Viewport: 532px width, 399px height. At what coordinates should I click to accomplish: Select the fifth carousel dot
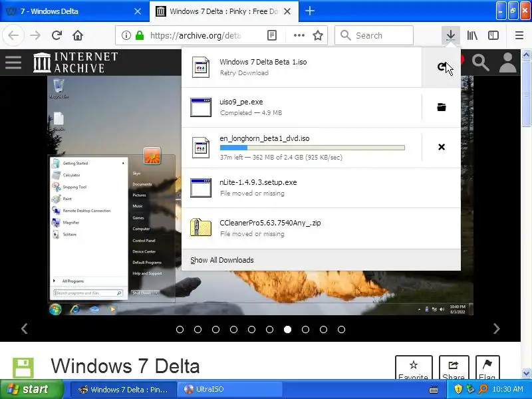coord(251,329)
